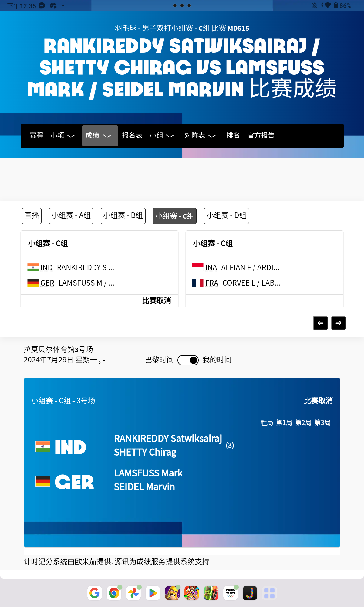This screenshot has height=607, width=364.
Task: Open the 排名 menu item
Action: [233, 135]
